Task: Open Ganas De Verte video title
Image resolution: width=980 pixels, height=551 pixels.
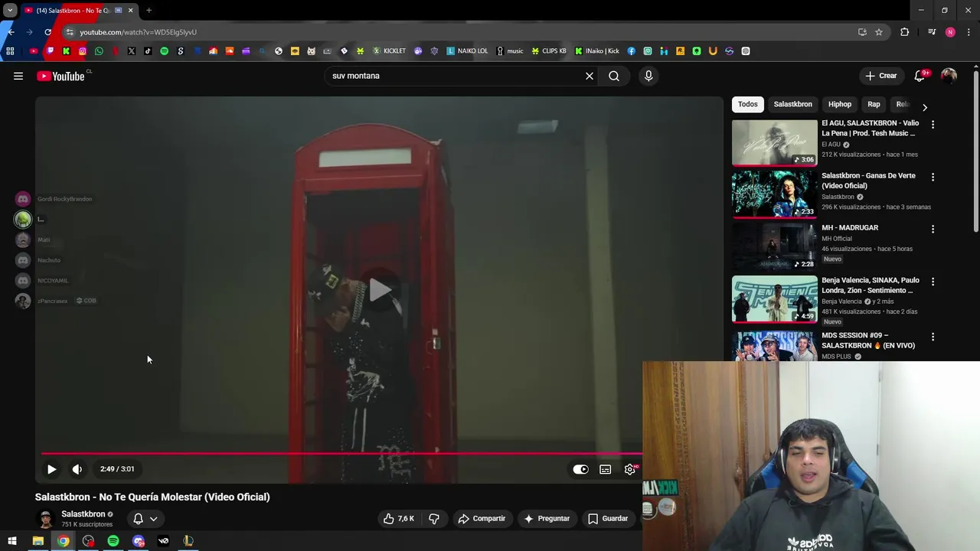Action: [868, 181]
